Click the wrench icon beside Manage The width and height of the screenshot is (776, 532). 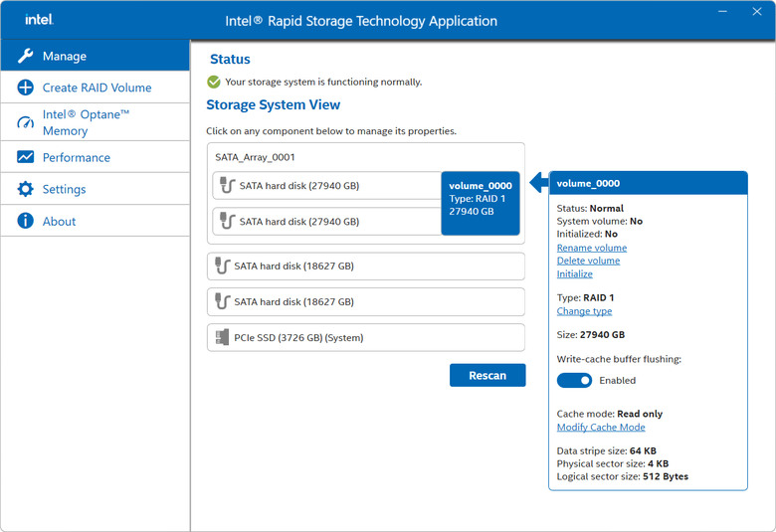point(25,56)
